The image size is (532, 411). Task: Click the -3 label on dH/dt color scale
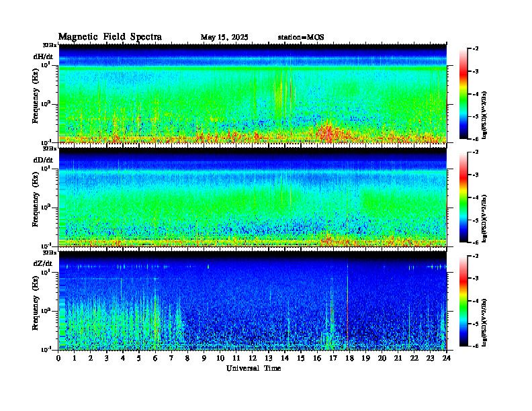(x=476, y=71)
